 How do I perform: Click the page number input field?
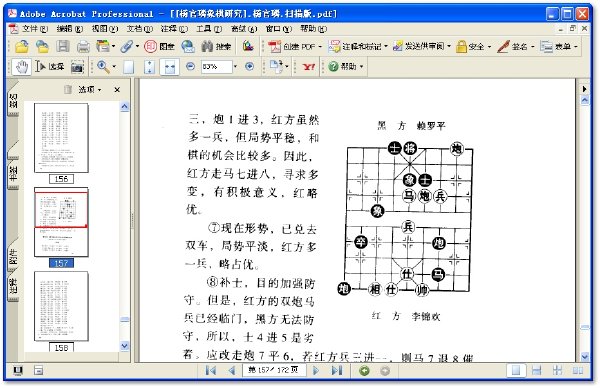[274, 370]
